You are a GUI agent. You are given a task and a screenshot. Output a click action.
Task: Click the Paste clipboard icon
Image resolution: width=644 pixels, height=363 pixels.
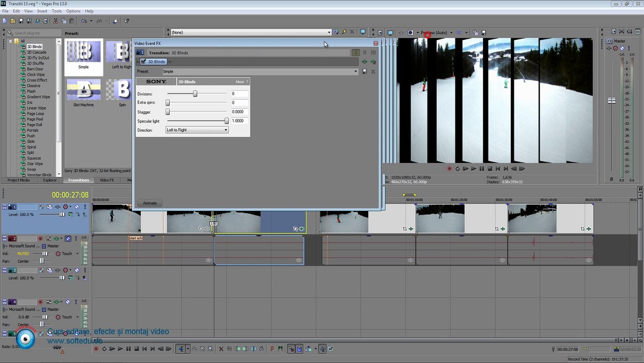(x=71, y=21)
